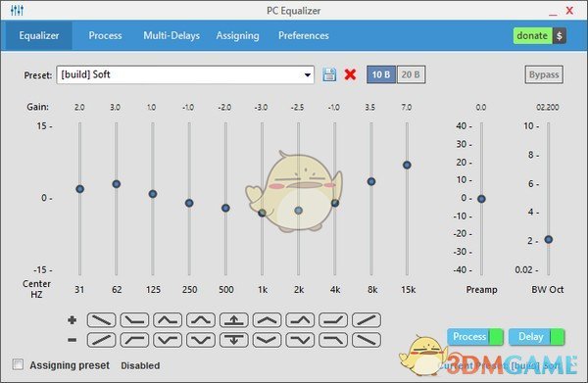Click the Equalizer tab
The height and width of the screenshot is (383, 588).
39,35
